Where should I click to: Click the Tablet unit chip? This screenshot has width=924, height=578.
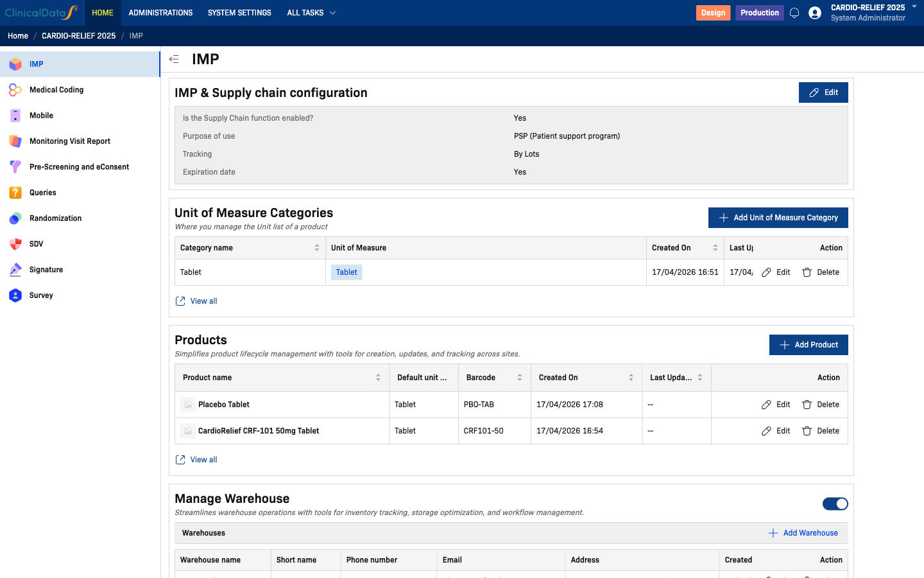tap(346, 272)
